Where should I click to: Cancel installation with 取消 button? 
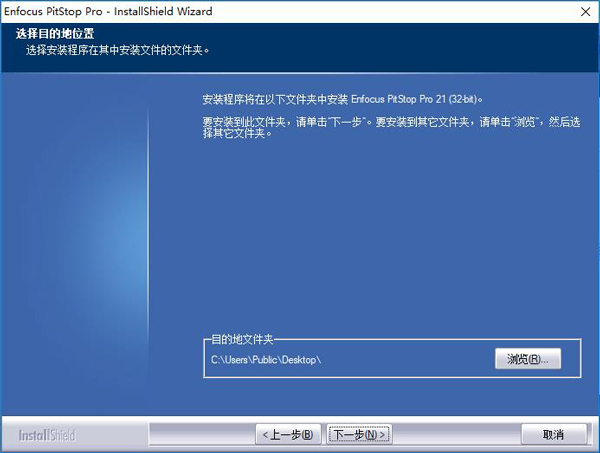click(x=554, y=434)
